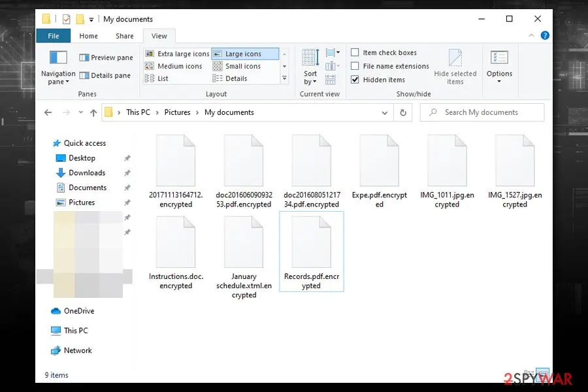588x392 pixels.
Task: Open recent locations dropdown arrow
Action: click(x=80, y=112)
